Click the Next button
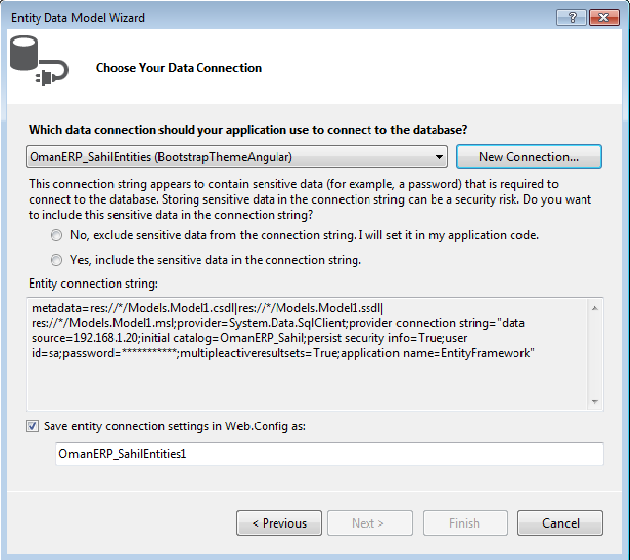 [x=367, y=523]
